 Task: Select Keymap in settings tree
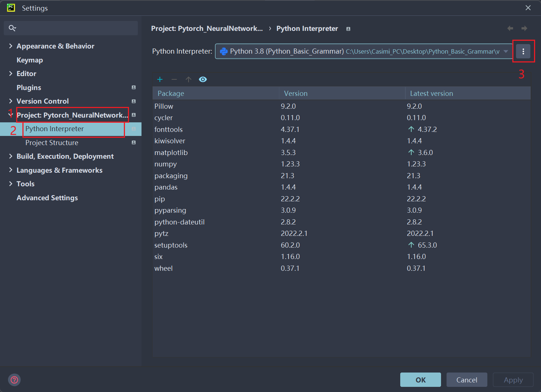(x=30, y=60)
